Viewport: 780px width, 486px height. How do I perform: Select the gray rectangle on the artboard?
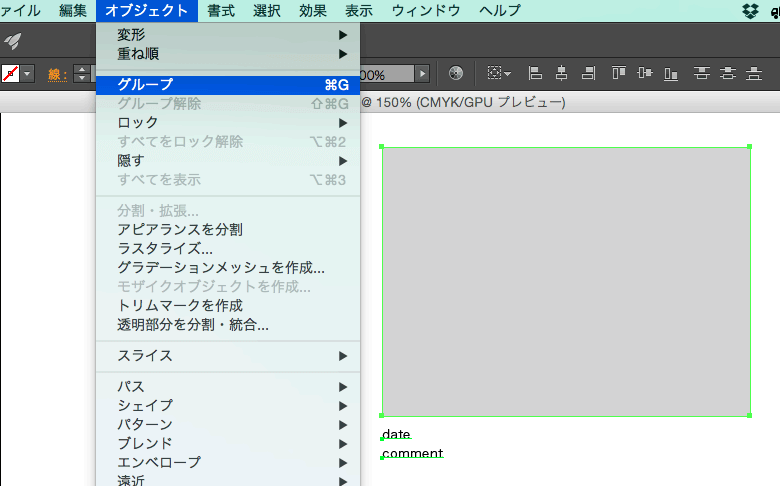(566, 282)
